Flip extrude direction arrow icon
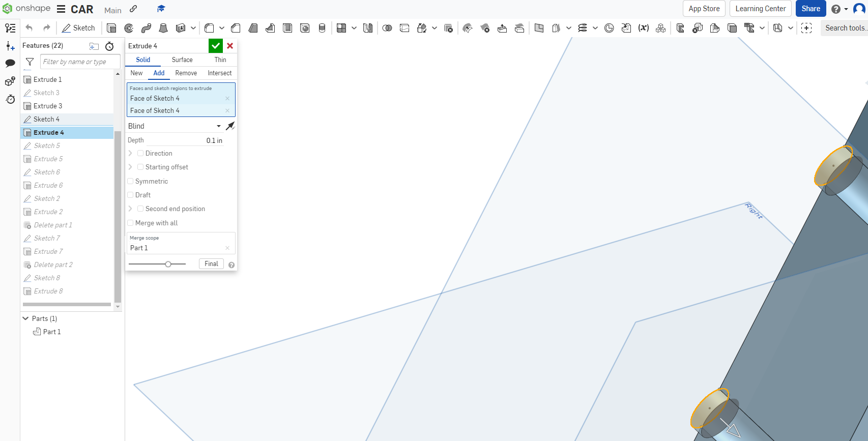 [x=230, y=126]
